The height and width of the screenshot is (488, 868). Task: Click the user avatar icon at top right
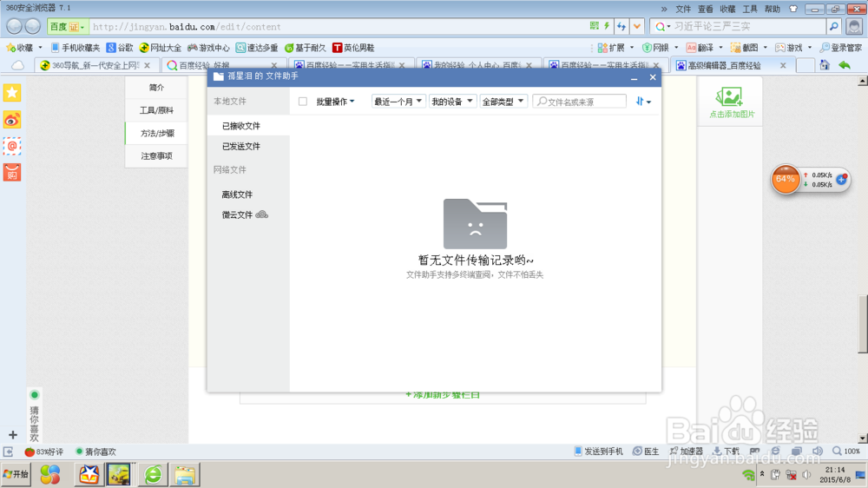pos(854,26)
